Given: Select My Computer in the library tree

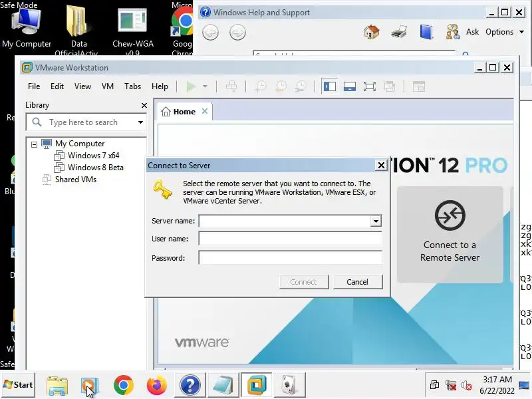Looking at the screenshot, I should tap(80, 144).
